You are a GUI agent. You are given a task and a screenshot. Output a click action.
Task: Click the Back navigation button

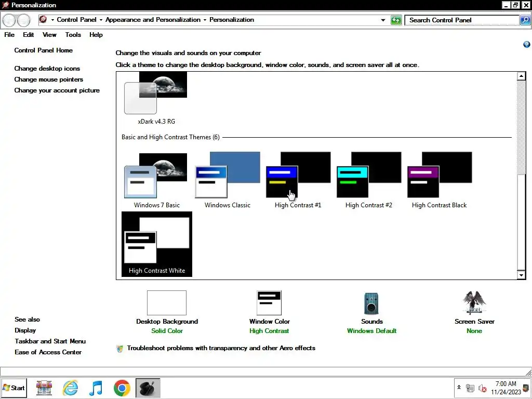pos(9,21)
